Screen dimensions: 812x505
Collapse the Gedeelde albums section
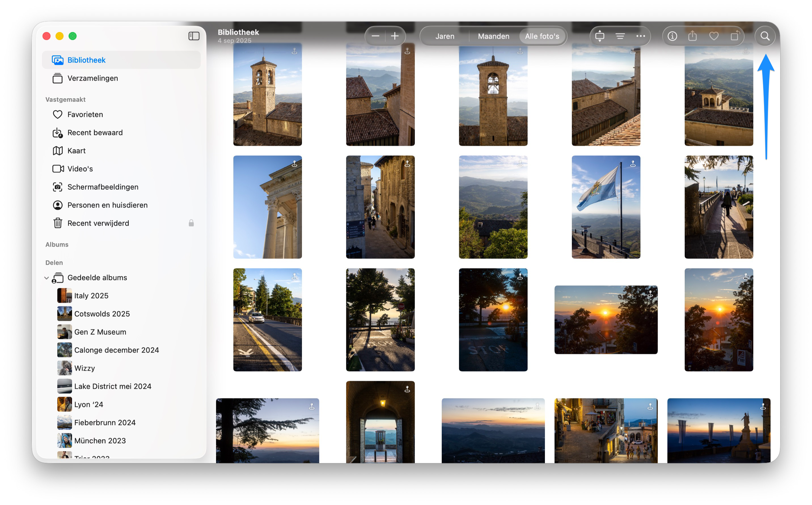click(46, 278)
